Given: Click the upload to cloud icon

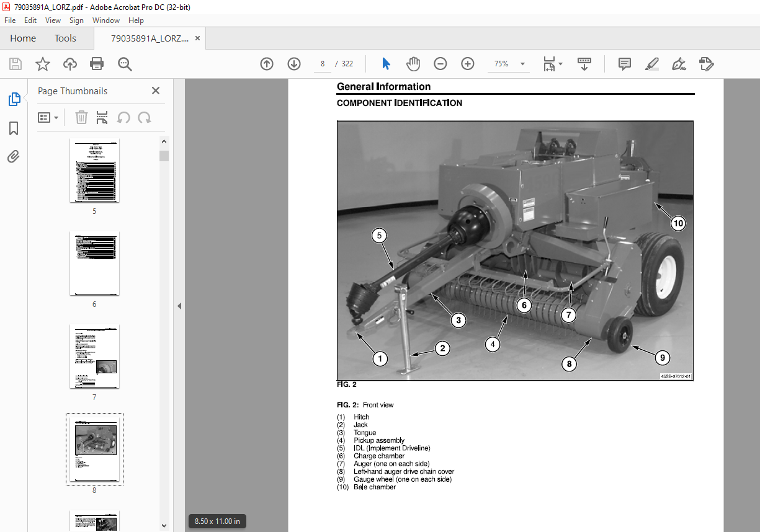Looking at the screenshot, I should coord(70,64).
